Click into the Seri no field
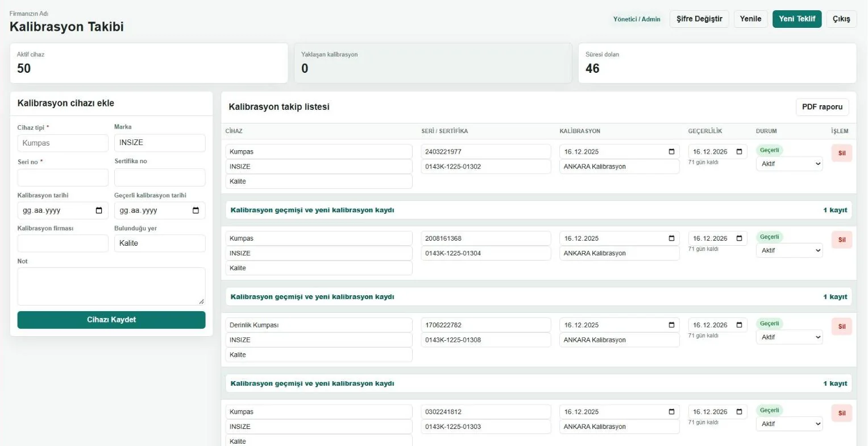 (x=63, y=177)
